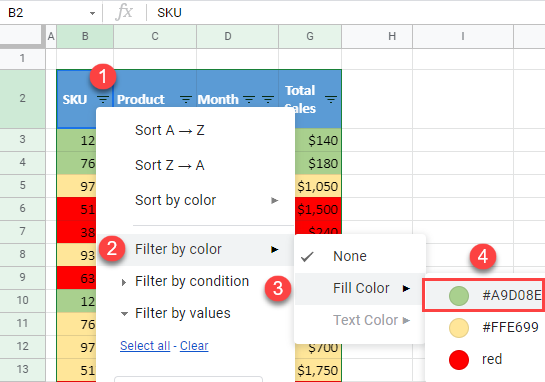Click the $140 cell

pos(318,140)
